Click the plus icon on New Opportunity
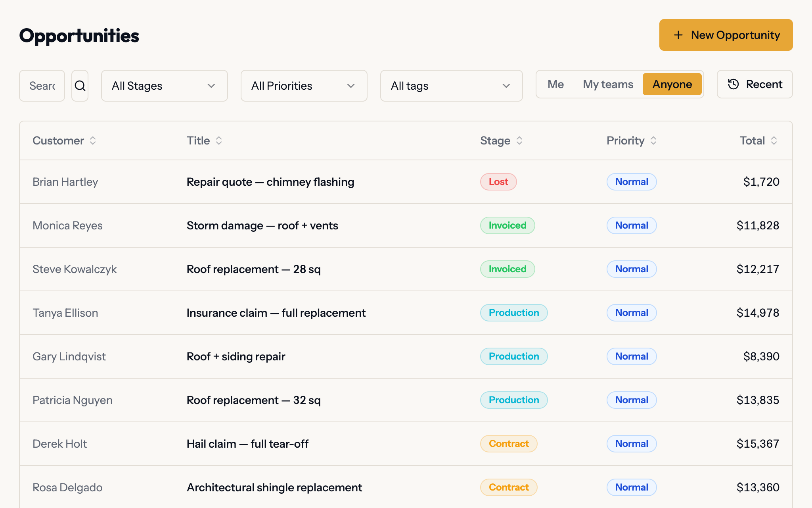 [678, 35]
